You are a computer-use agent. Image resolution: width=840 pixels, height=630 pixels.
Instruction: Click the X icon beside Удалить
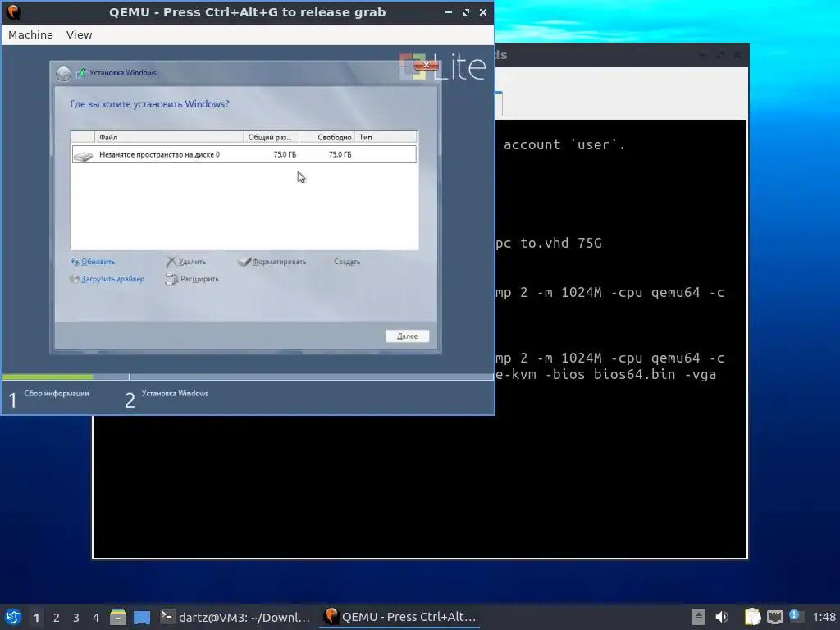pyautogui.click(x=171, y=262)
